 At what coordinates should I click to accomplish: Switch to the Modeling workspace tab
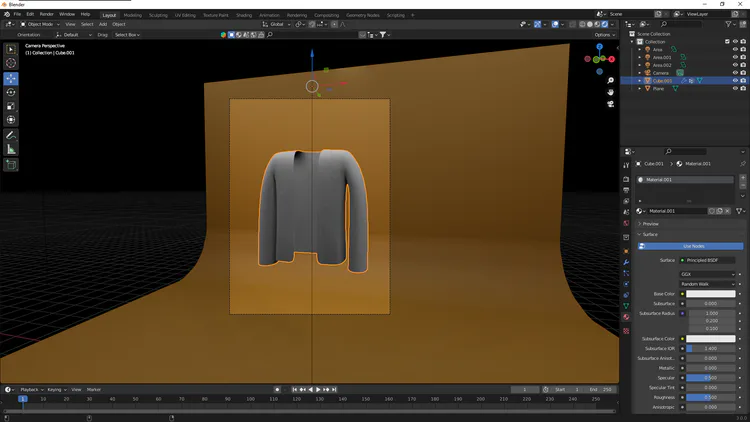132,15
